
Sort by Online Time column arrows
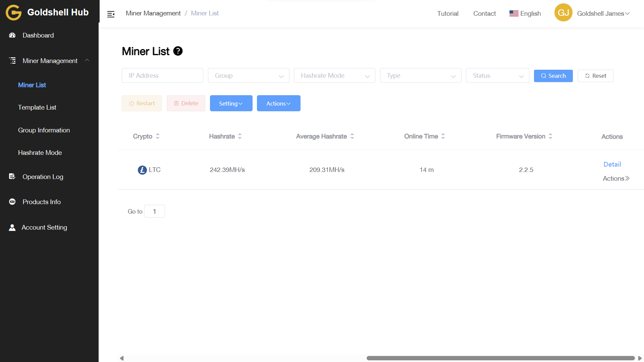click(443, 136)
